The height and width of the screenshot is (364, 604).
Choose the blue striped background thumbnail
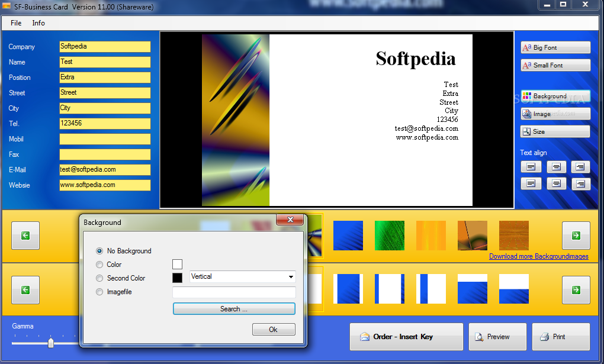pos(348,236)
